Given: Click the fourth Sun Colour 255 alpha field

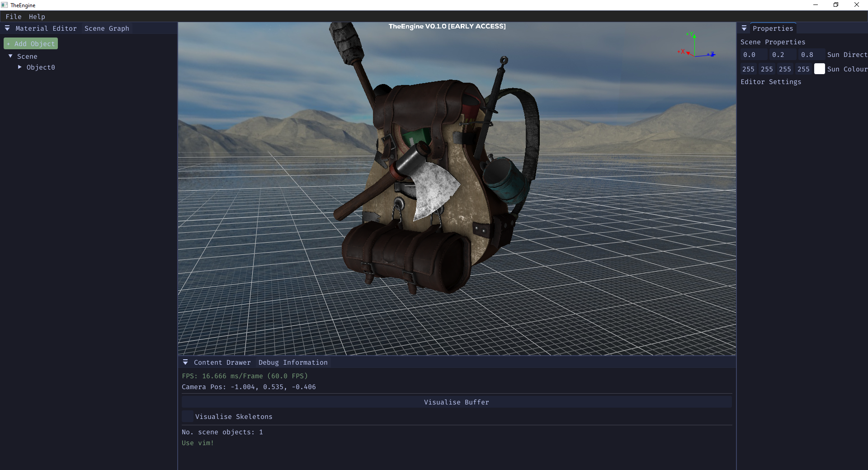Looking at the screenshot, I should click(x=803, y=69).
